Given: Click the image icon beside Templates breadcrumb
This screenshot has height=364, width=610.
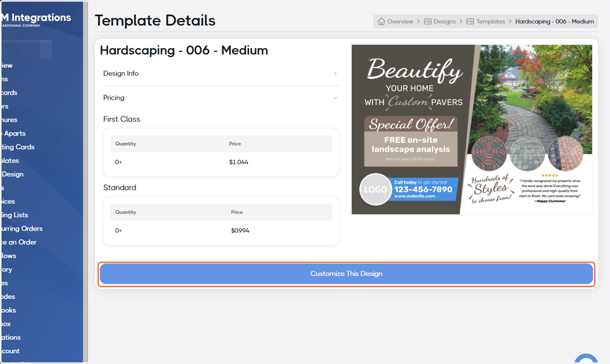Looking at the screenshot, I should coord(470,21).
